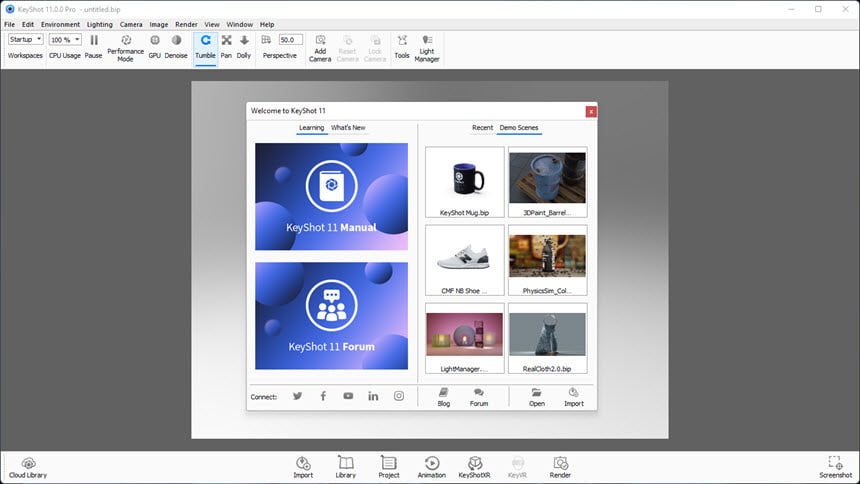The image size is (860, 484).
Task: Click the Add Camera button
Action: point(320,48)
